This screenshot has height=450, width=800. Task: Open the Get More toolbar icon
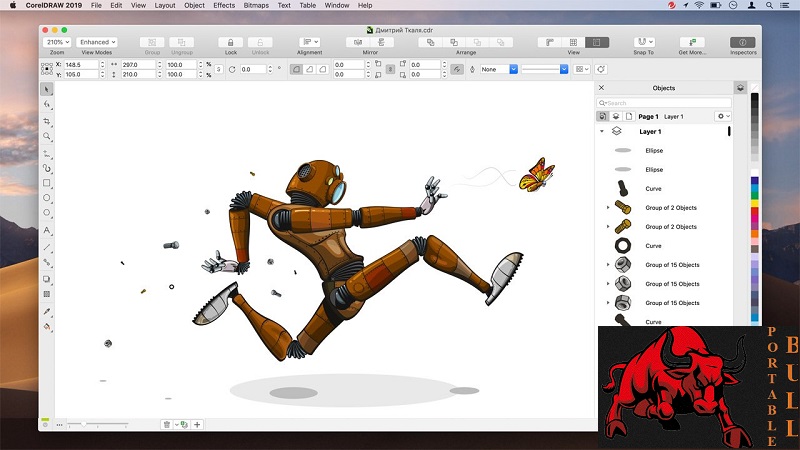[x=692, y=42]
